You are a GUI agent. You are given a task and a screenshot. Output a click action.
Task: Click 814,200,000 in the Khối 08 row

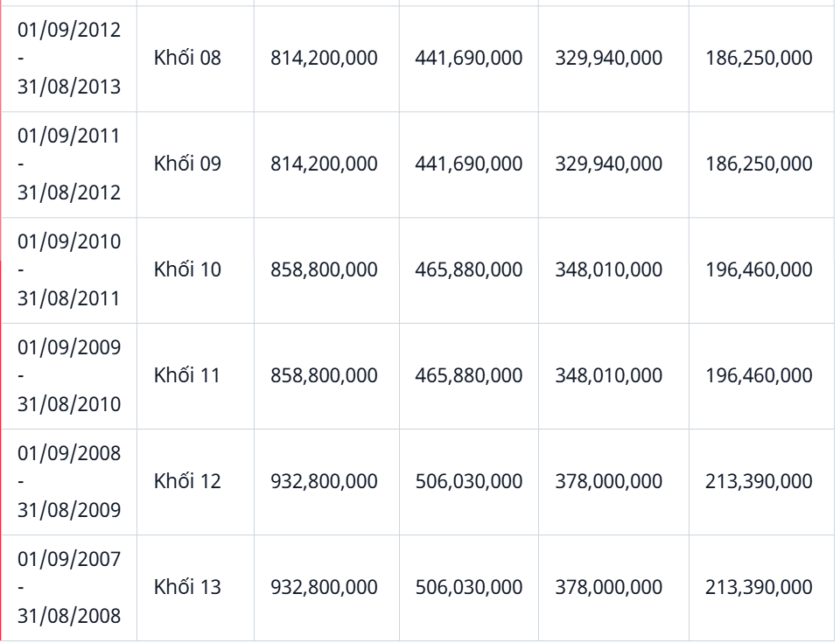(x=325, y=59)
